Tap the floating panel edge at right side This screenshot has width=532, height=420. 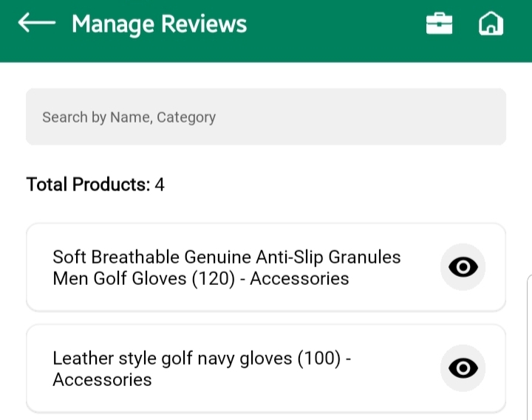[528, 347]
